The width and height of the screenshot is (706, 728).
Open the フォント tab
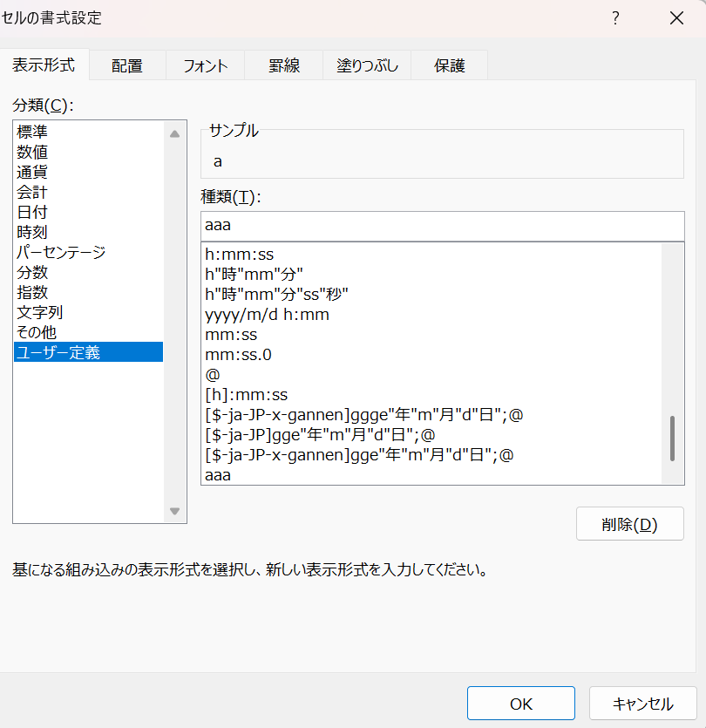205,65
